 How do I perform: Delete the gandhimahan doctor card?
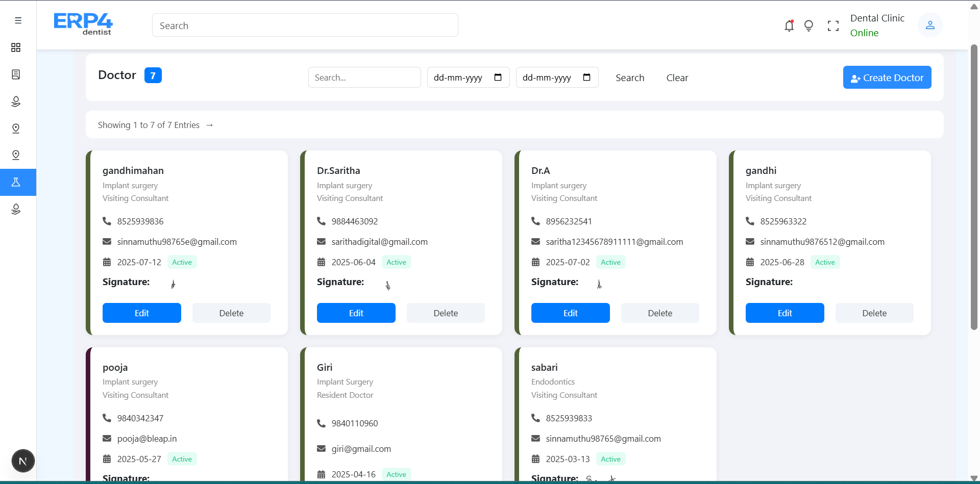[x=231, y=313]
